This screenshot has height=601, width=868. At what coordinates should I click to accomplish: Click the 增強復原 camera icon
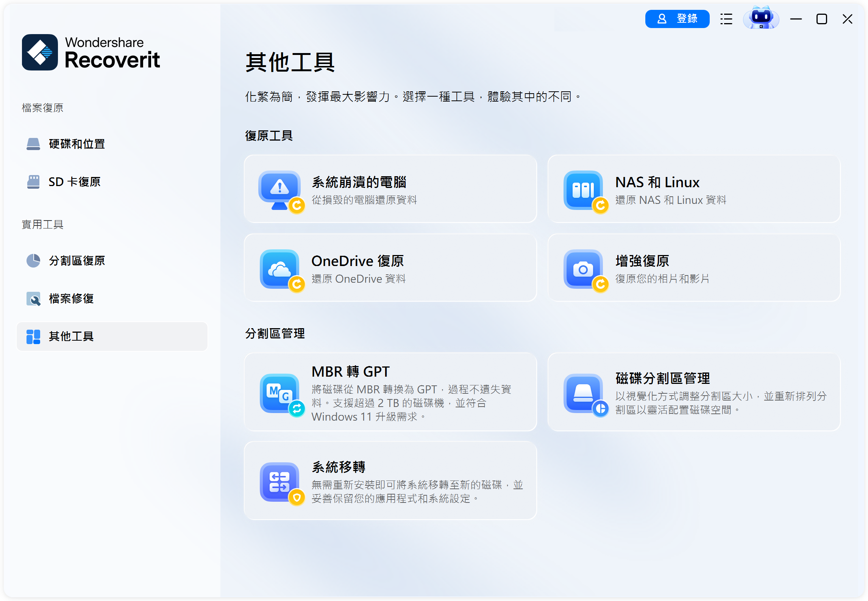tap(585, 270)
